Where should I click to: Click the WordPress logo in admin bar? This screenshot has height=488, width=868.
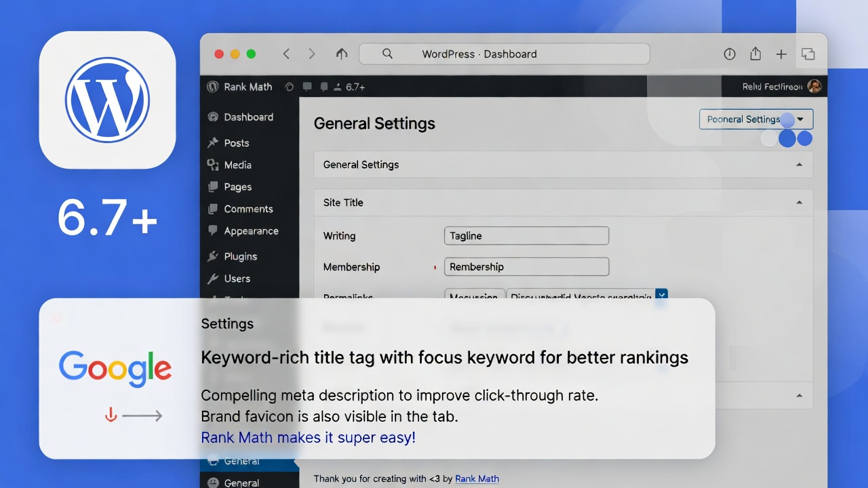[213, 87]
